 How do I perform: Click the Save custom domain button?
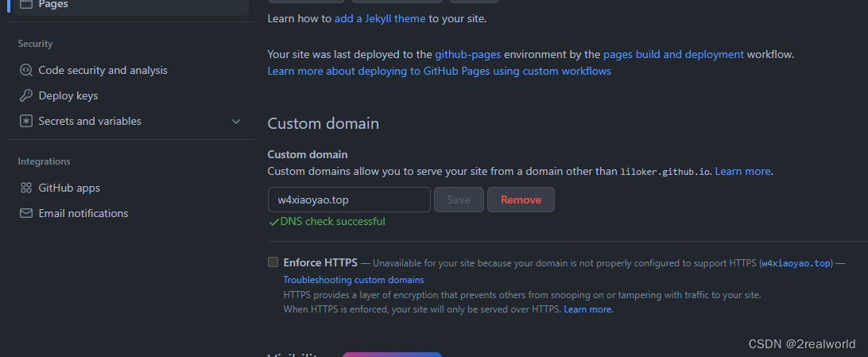459,200
